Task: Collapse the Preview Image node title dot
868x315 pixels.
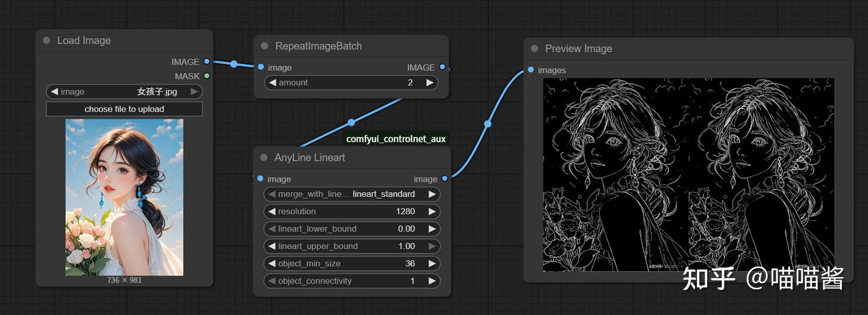Action: (x=535, y=49)
